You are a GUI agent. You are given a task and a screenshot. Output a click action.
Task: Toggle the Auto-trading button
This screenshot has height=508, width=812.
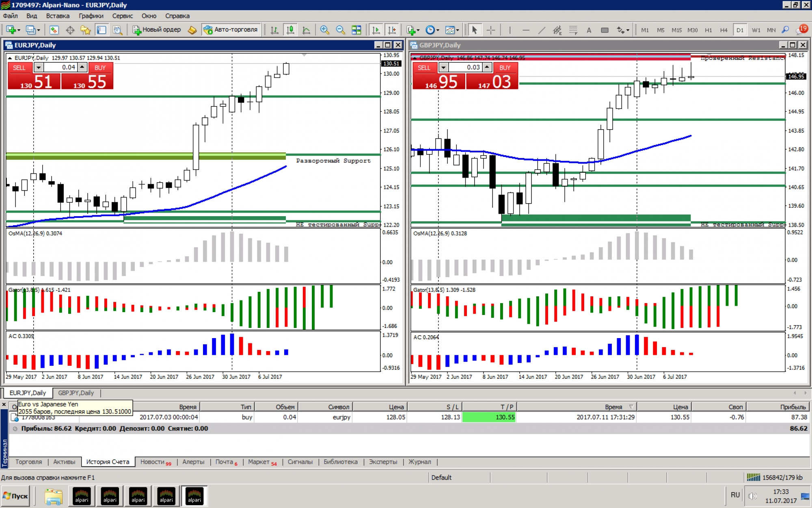click(x=231, y=30)
